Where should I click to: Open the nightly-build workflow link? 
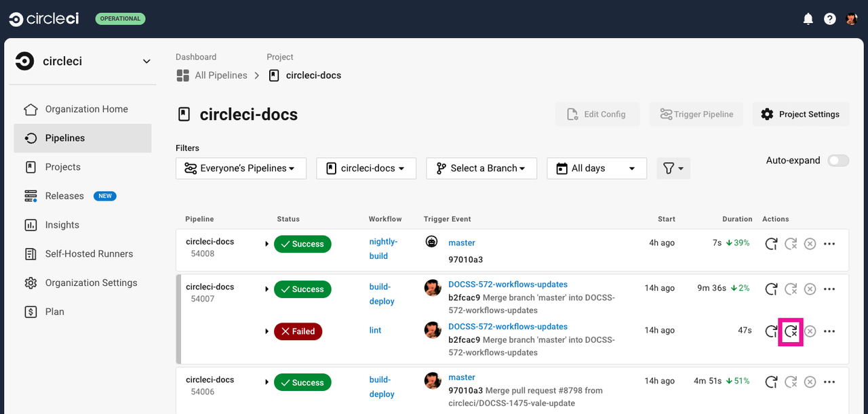point(383,249)
